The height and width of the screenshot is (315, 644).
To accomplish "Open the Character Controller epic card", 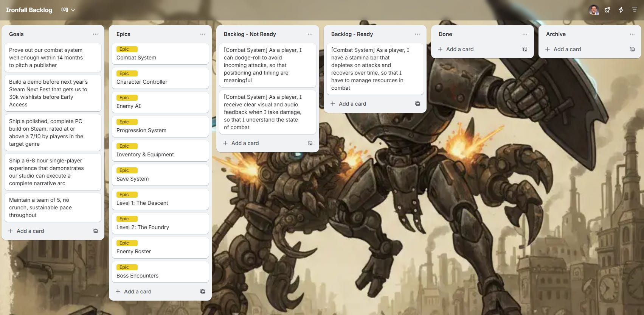I will coord(160,78).
